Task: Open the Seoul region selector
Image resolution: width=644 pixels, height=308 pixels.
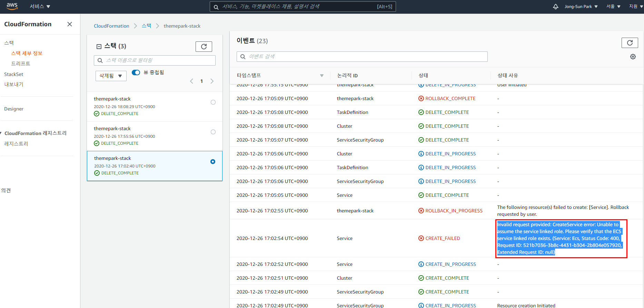Action: pyautogui.click(x=613, y=7)
